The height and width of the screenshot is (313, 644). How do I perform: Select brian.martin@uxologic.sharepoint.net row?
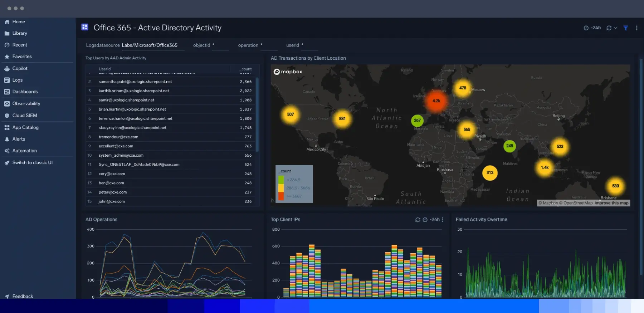click(x=170, y=109)
